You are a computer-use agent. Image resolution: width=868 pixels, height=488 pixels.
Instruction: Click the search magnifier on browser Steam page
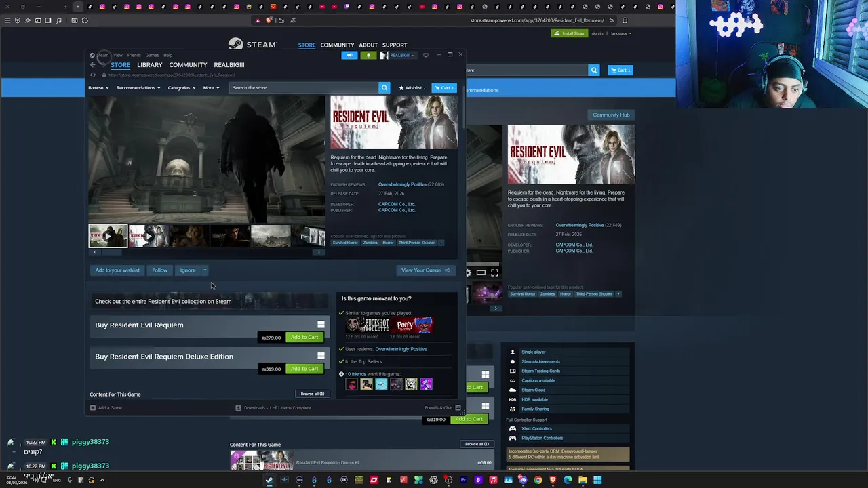(594, 70)
